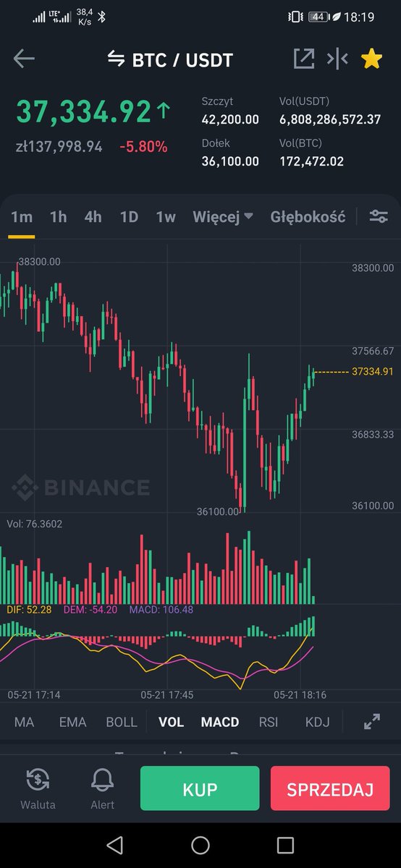Tap the BTC / USDT swap pair icon
This screenshot has height=868, width=401.
coord(116,59)
